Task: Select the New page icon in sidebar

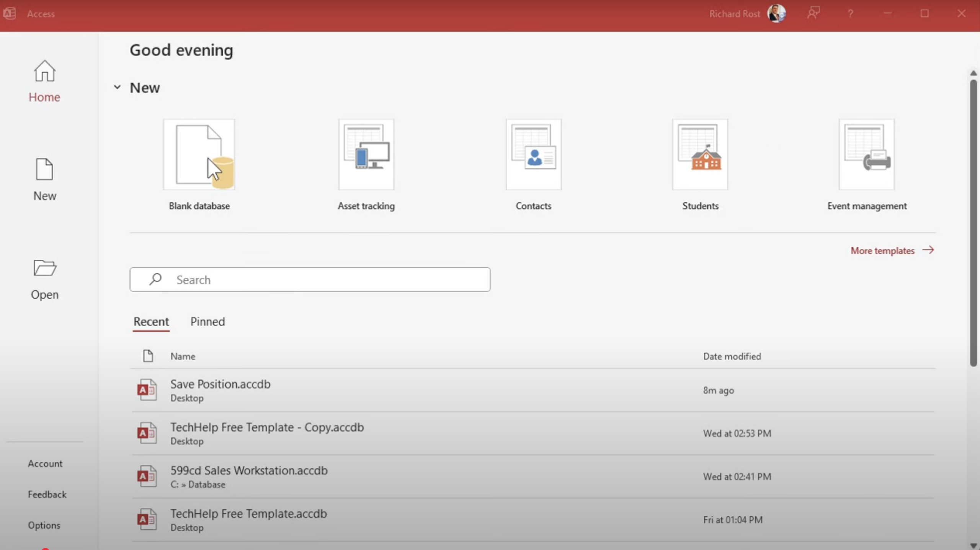Action: [x=44, y=169]
